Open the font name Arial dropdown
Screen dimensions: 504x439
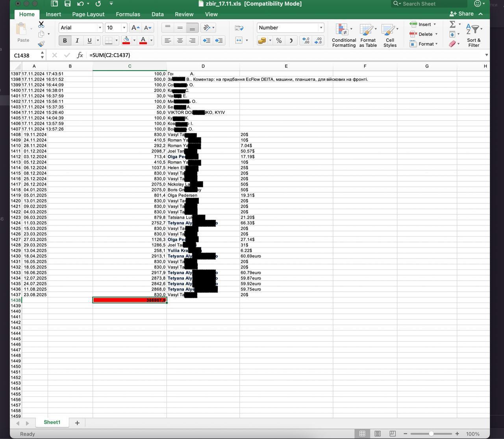click(x=100, y=28)
